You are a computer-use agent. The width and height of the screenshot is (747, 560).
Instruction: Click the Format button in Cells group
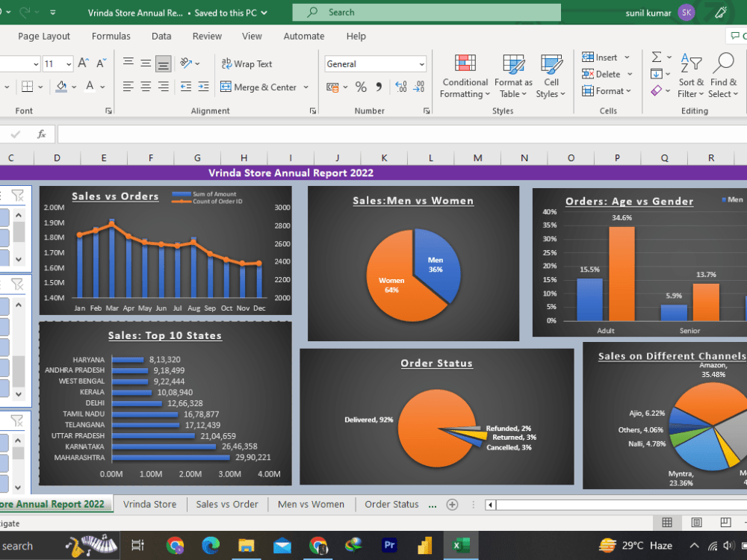(605, 90)
